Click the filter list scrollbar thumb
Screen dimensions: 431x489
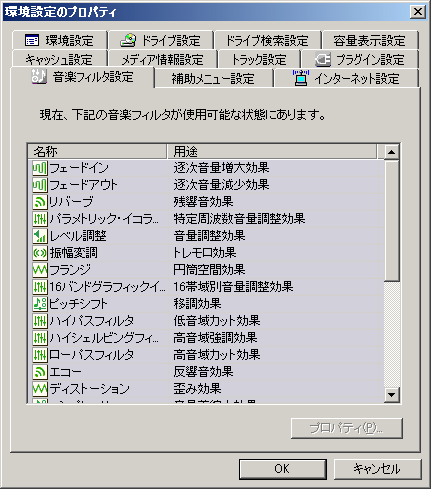391,220
